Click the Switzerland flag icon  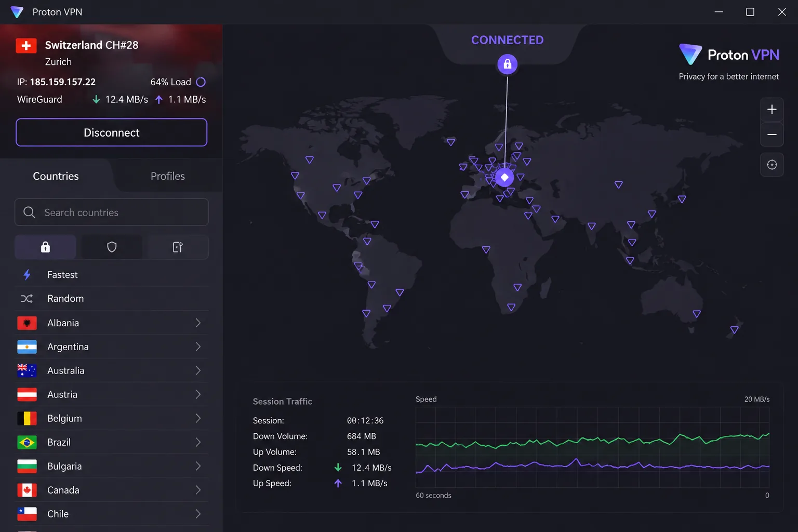(26, 46)
